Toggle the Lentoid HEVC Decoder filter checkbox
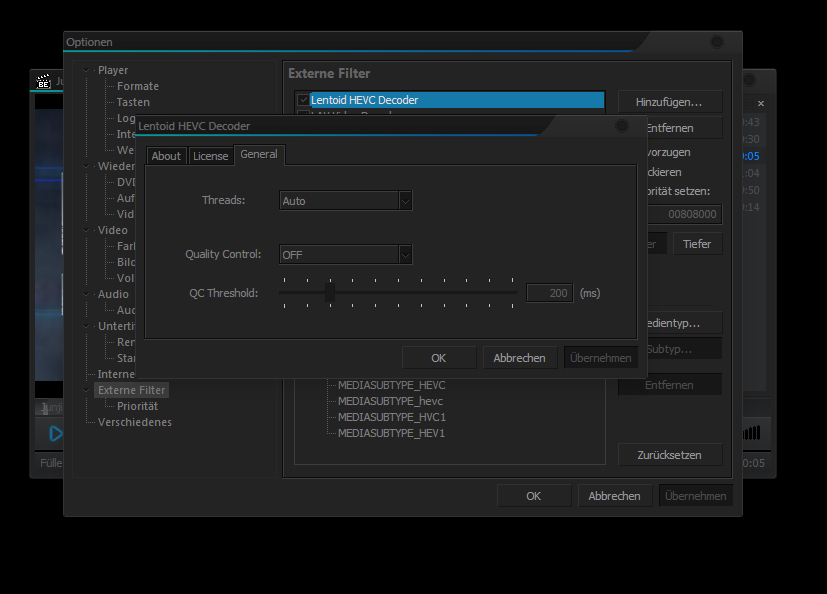Screen dimensions: 827x594 coord(303,100)
